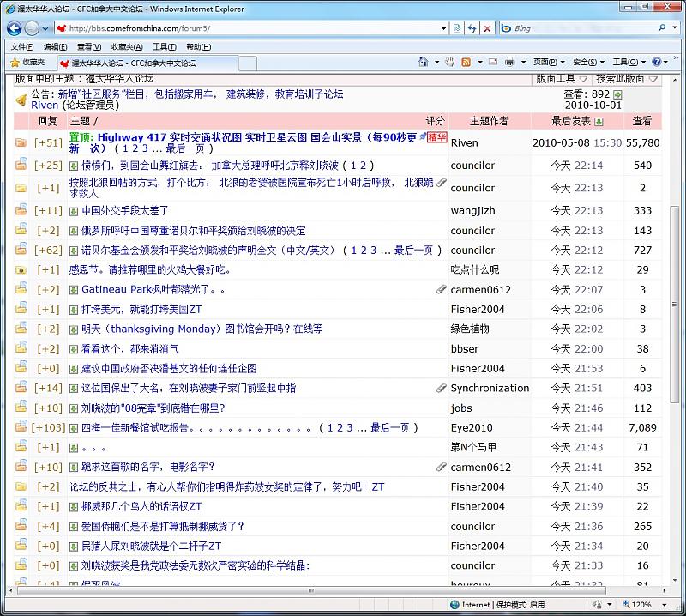This screenshot has height=616, width=686.
Task: Click the Stop loading icon
Action: click(x=488, y=28)
